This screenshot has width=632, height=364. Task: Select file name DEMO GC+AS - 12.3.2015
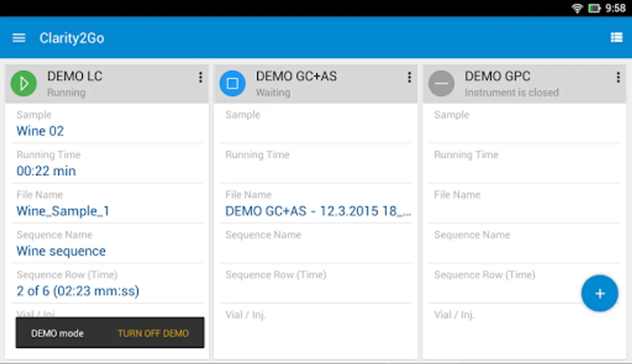click(x=318, y=211)
